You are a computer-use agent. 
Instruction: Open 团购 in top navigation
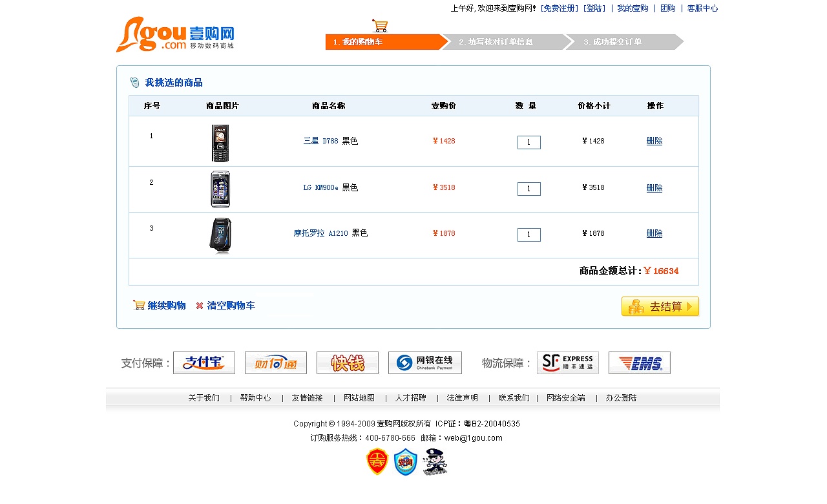[x=668, y=8]
